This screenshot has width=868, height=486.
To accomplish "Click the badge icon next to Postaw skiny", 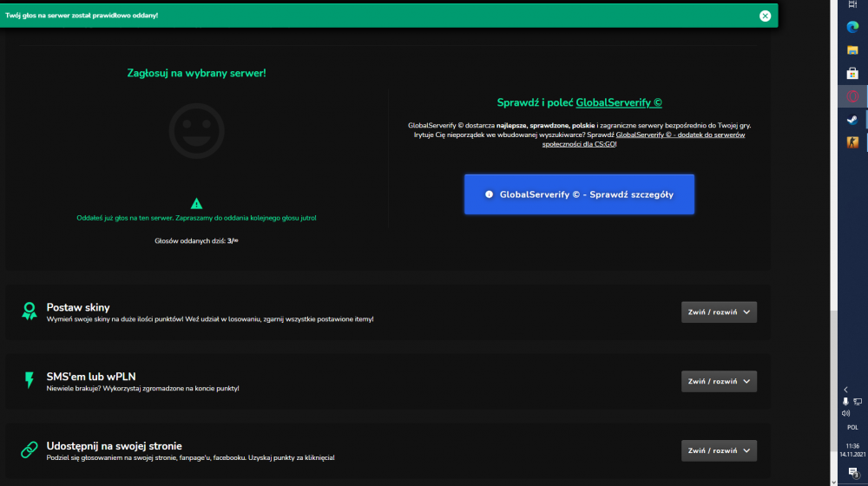I will point(30,311).
